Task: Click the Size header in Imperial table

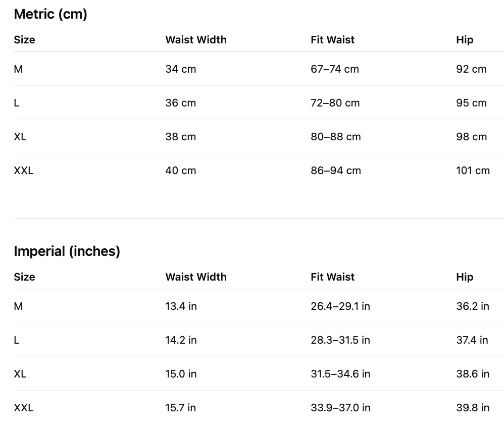Action: click(x=24, y=277)
